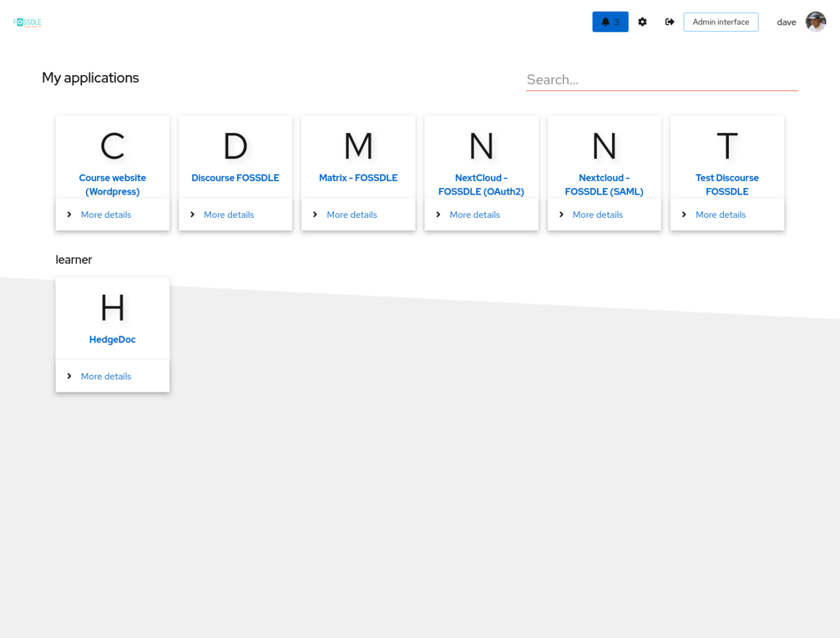Open the HedgeDoc large H icon
840x638 pixels.
(112, 308)
